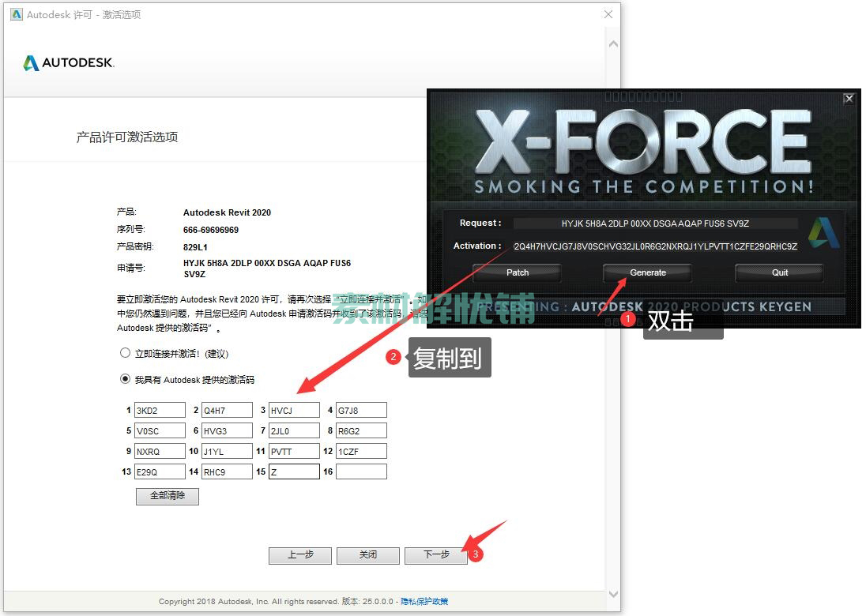Click activation field 9 containing NXRQ
This screenshot has width=866, height=616.
(x=160, y=451)
